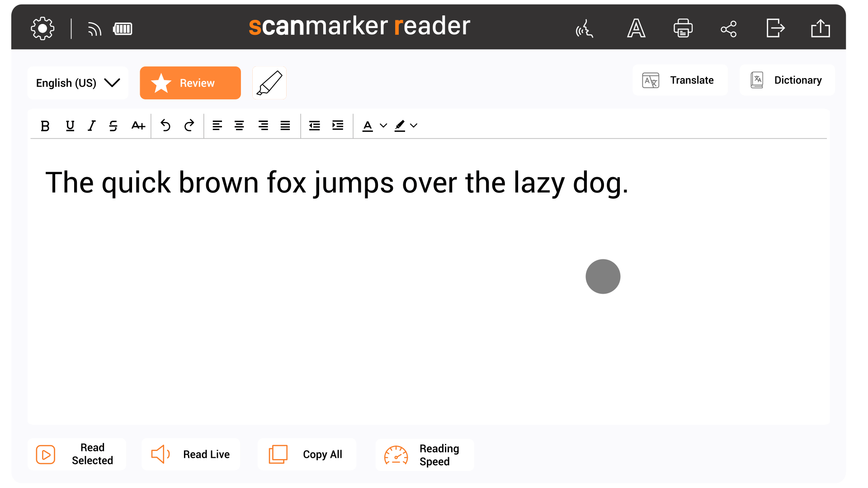Click the undo arrow icon
Viewport: 868px width, 488px height.
click(166, 125)
